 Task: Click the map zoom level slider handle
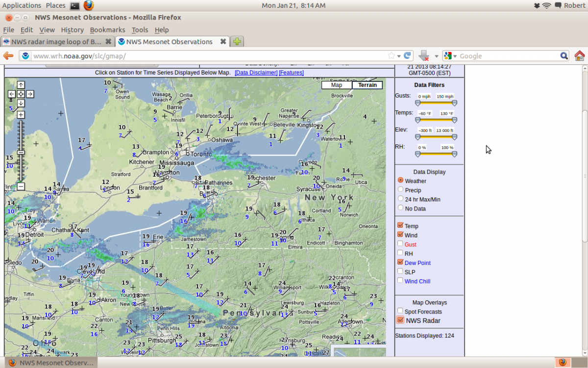21,153
